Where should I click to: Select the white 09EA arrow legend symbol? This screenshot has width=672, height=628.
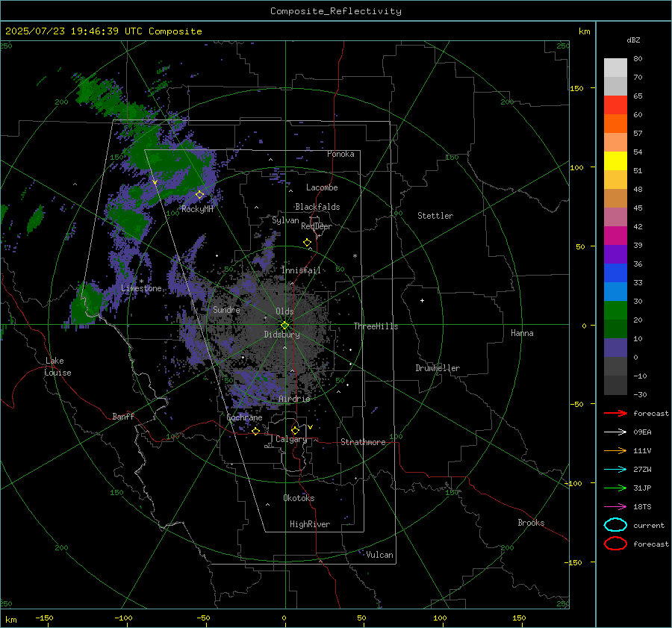(615, 432)
